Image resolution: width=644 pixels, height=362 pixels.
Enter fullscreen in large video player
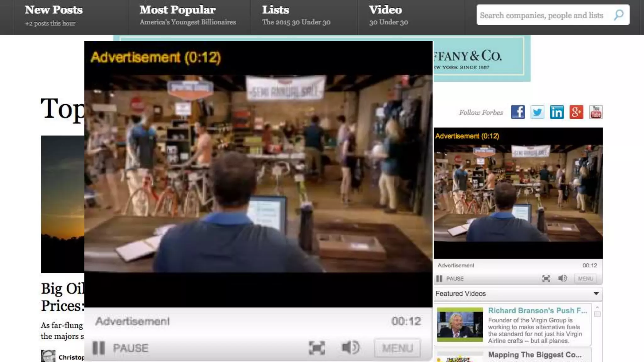pos(317,348)
